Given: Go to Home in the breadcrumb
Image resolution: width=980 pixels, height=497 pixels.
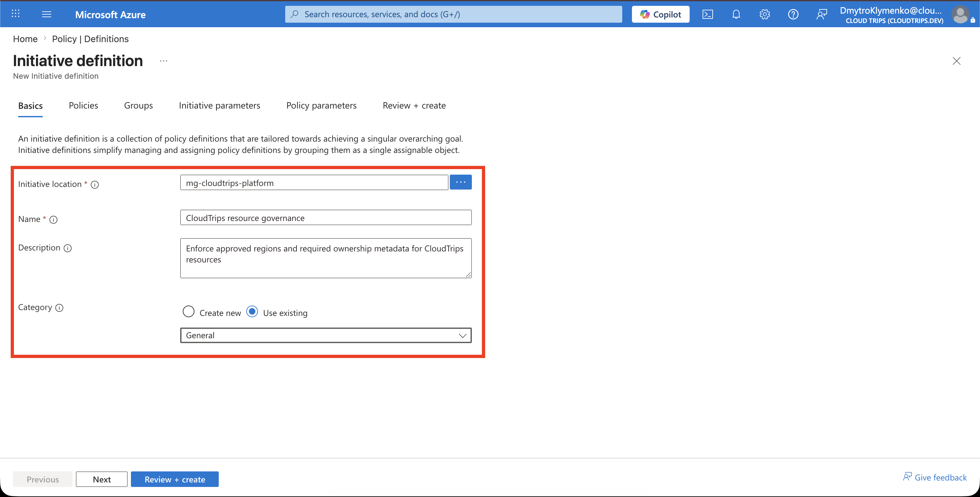Looking at the screenshot, I should [x=25, y=39].
